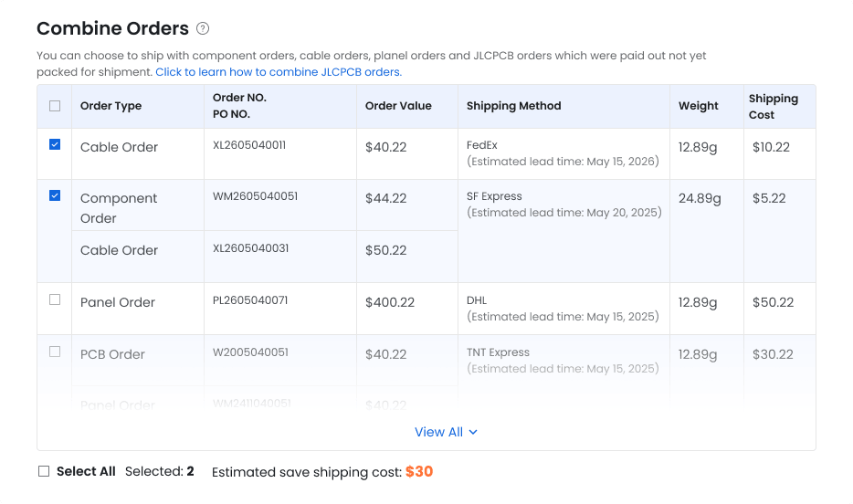This screenshot has width=853, height=504.
Task: Expand the View All chevron arrow
Action: point(473,432)
